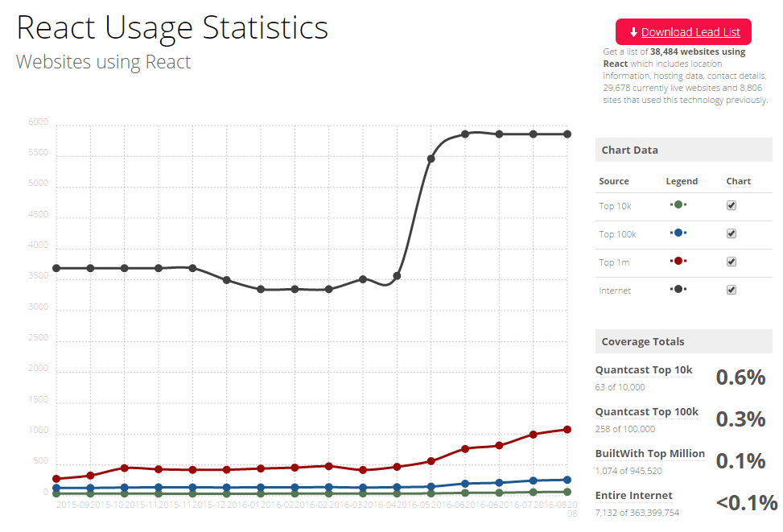Click the last data point on blue Top 100k line
The width and height of the screenshot is (783, 532).
(x=567, y=480)
